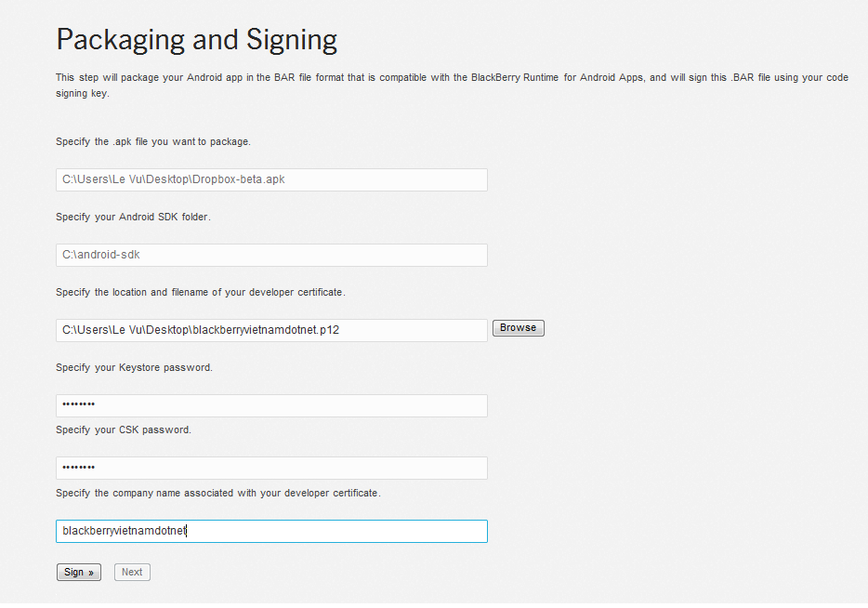Click the masked dots in the Keystore password
The height and width of the screenshot is (608, 868).
click(79, 405)
